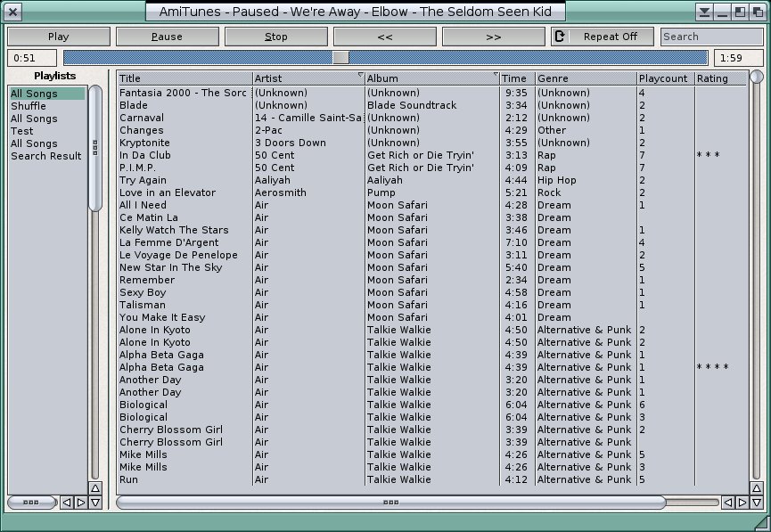Screen dimensions: 771x532
Task: Click the Play button
Action: 59,37
